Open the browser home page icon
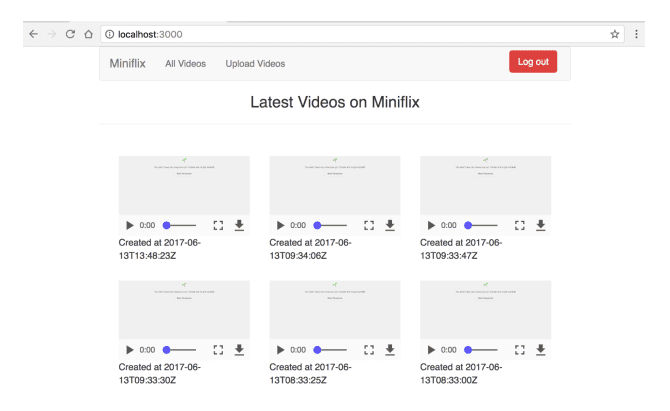 tap(88, 34)
